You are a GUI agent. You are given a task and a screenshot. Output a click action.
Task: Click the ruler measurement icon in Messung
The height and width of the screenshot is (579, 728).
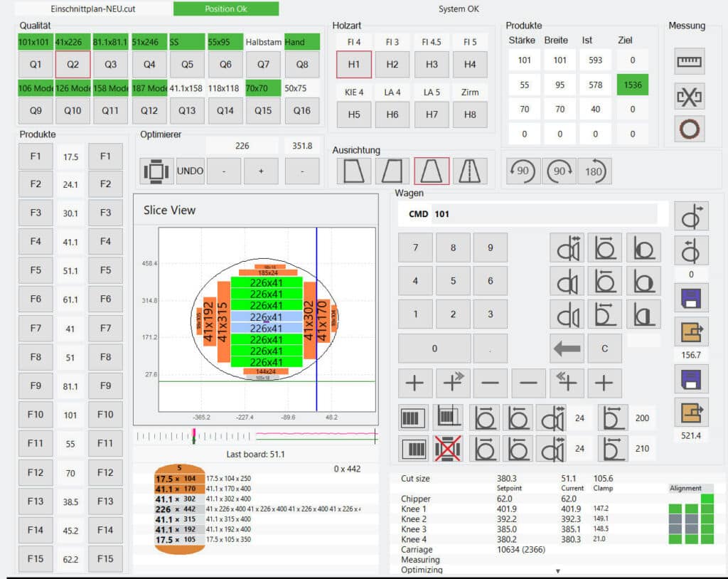pyautogui.click(x=689, y=62)
